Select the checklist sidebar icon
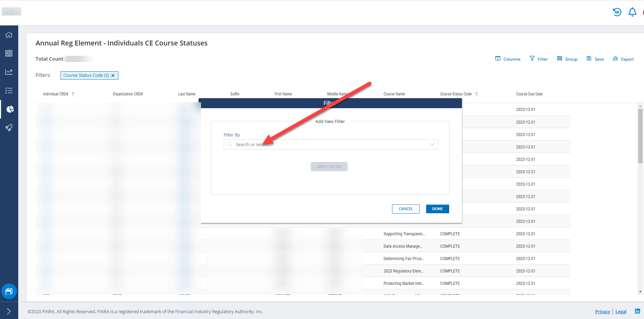Viewport: 644px width, 319px height. point(9,91)
